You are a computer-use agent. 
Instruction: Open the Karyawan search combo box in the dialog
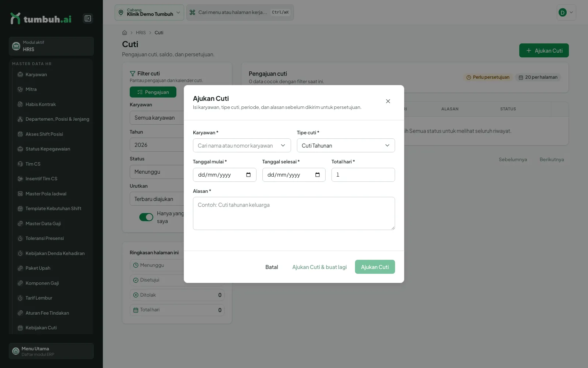click(x=242, y=145)
